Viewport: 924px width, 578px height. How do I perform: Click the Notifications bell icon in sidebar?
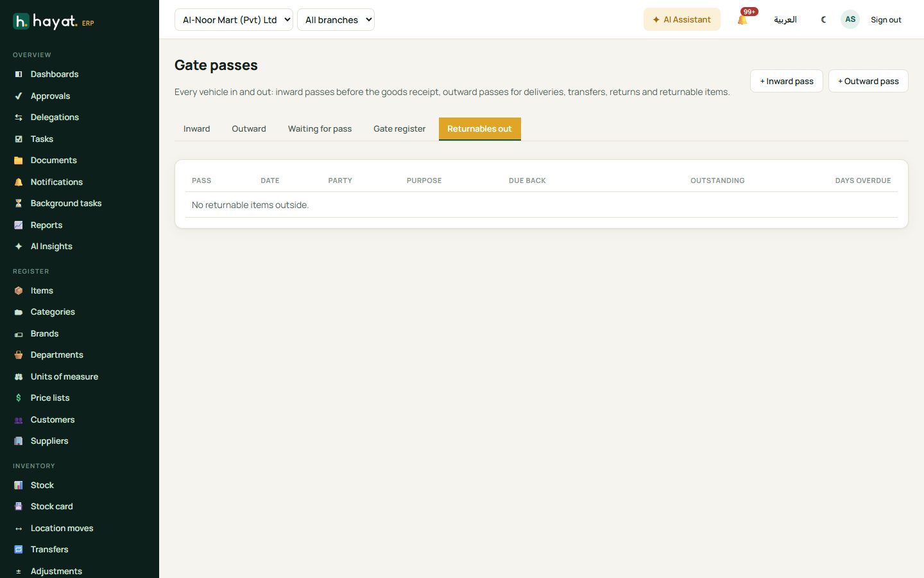pyautogui.click(x=19, y=182)
